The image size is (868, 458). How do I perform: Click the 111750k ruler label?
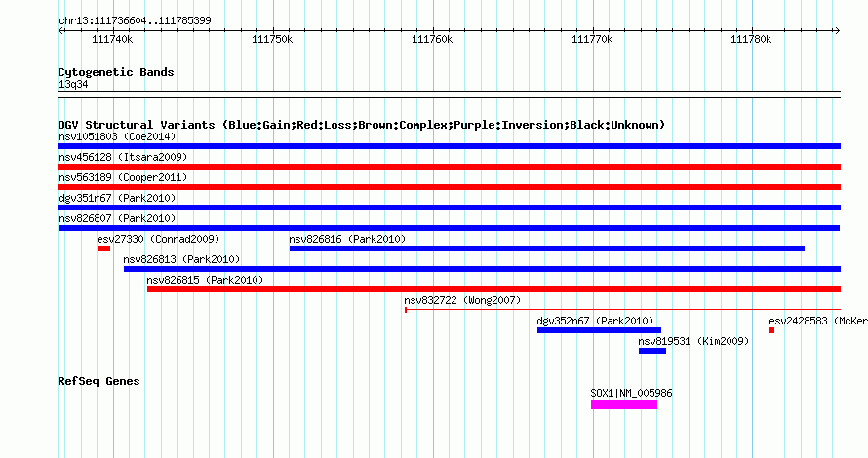click(272, 39)
